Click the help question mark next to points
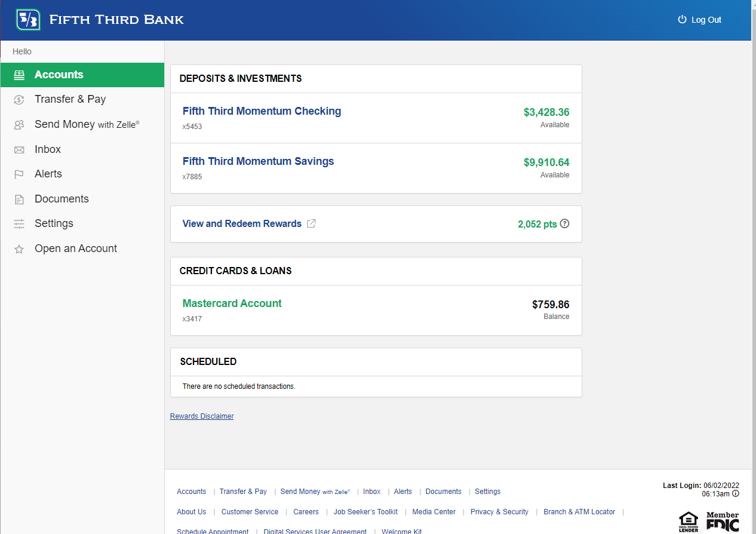756x534 pixels. pyautogui.click(x=564, y=224)
